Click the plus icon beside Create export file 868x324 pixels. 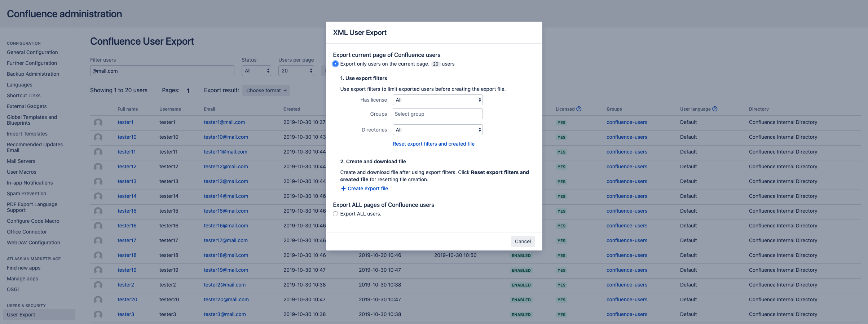(x=343, y=188)
